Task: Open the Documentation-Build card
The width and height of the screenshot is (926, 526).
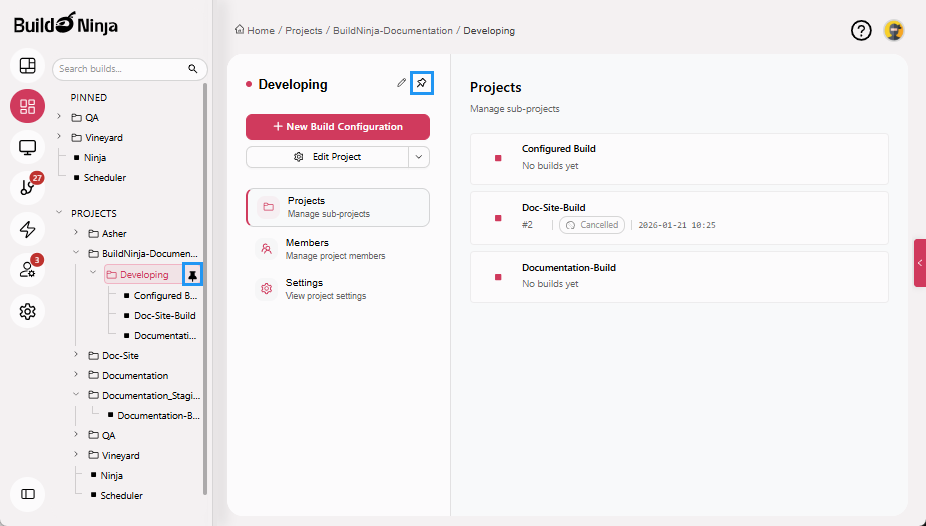Action: 679,277
